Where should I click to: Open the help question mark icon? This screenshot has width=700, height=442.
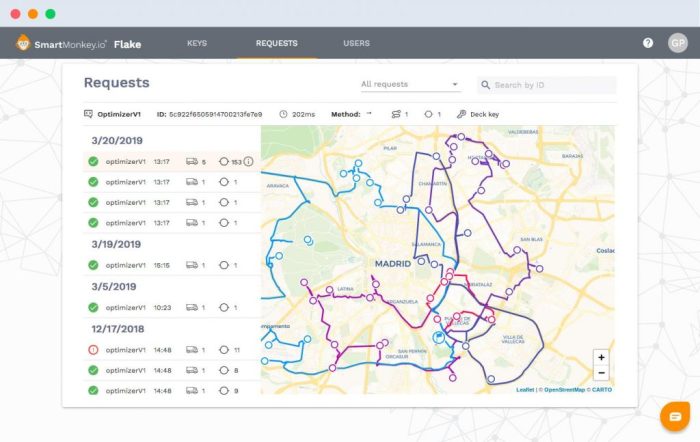[648, 43]
